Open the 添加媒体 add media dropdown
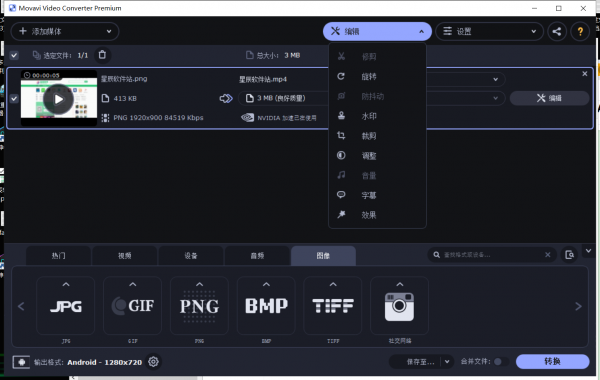 click(x=65, y=31)
